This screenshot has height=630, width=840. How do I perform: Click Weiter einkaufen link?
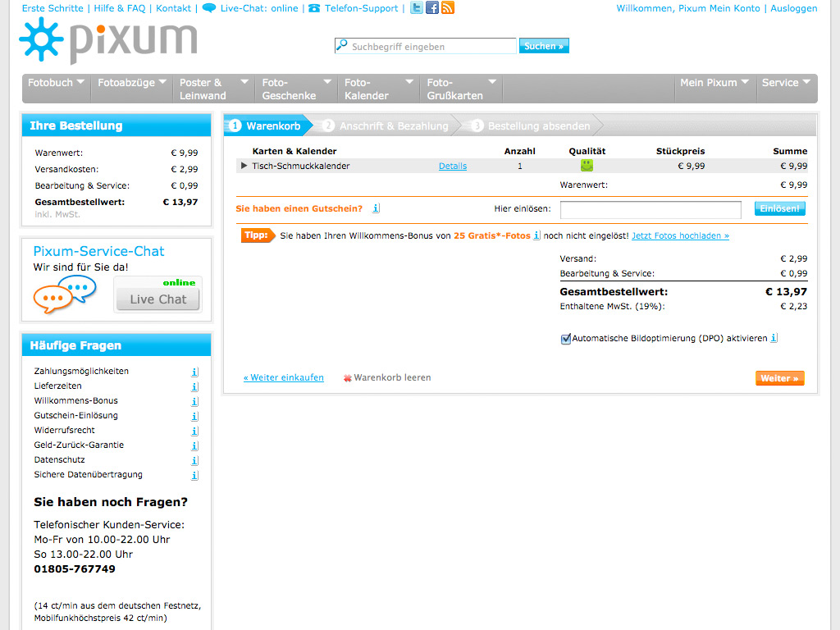[283, 377]
